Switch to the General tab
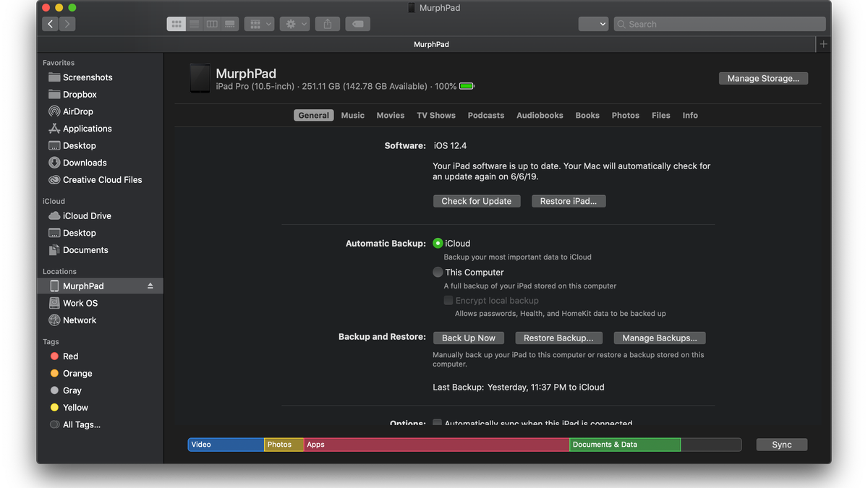This screenshot has width=868, height=488. pyautogui.click(x=314, y=115)
